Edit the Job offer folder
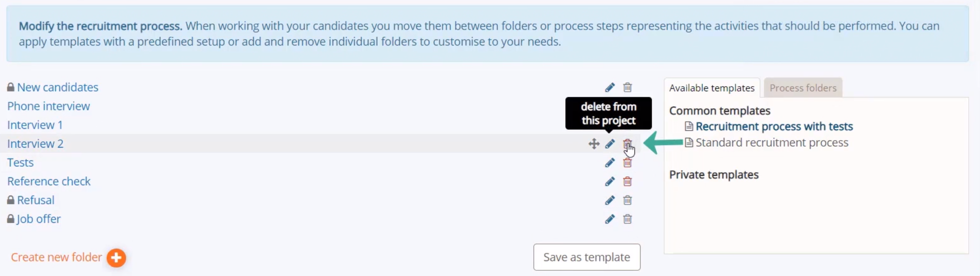 pos(610,219)
